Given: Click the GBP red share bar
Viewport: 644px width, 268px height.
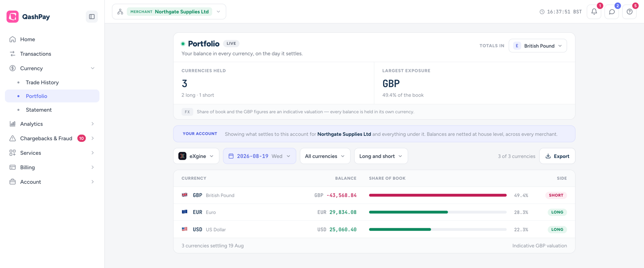Looking at the screenshot, I should 438,195.
